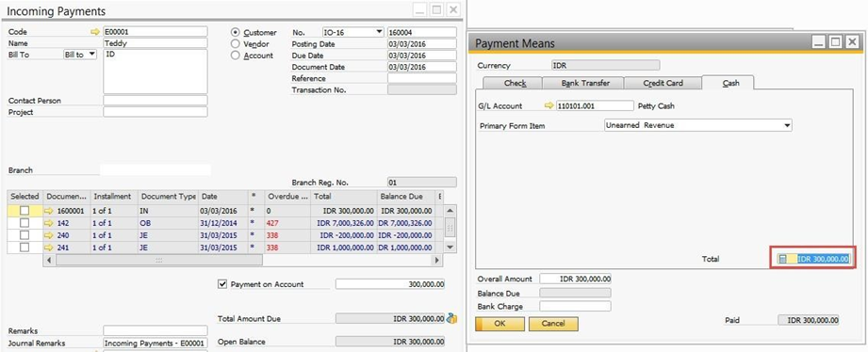Click the Selected column header
868x352 pixels.
point(25,197)
